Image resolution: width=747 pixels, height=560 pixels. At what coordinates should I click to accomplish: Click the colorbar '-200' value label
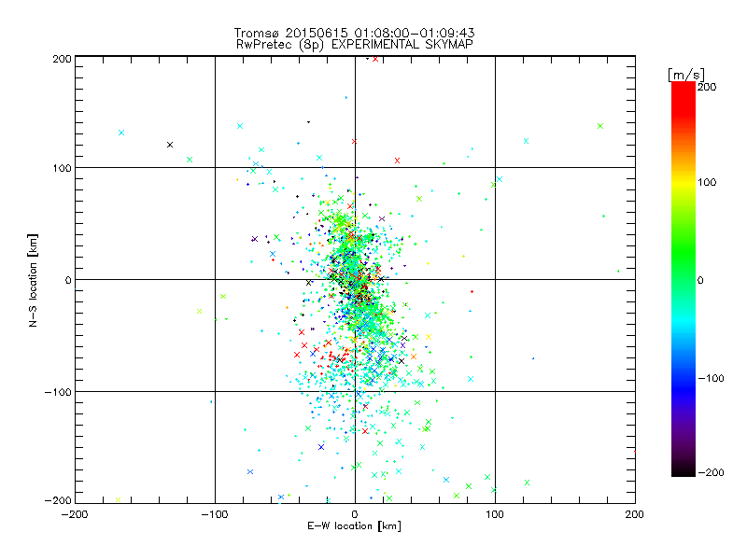pos(712,472)
